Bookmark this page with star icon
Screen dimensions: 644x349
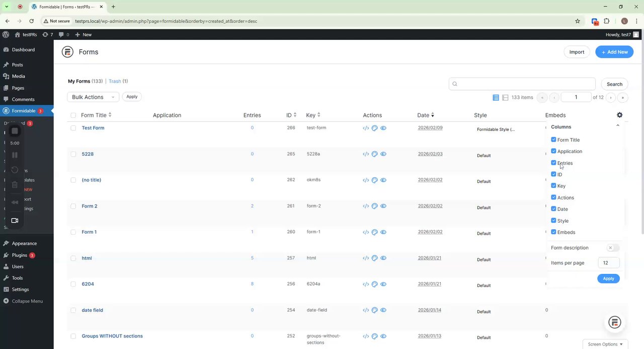click(x=578, y=21)
